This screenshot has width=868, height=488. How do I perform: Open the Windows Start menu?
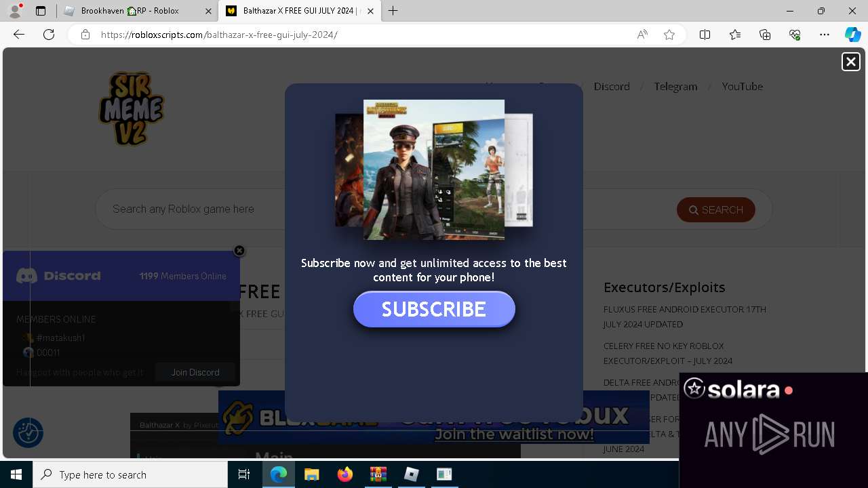tap(16, 474)
